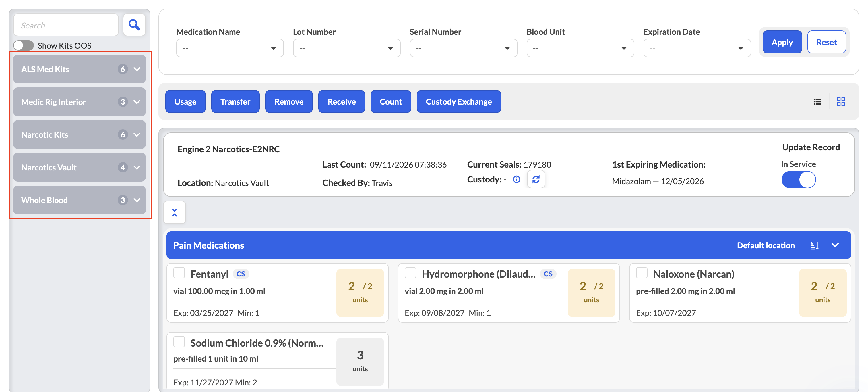This screenshot has width=868, height=392.
Task: Click into the Search input field
Action: click(66, 25)
